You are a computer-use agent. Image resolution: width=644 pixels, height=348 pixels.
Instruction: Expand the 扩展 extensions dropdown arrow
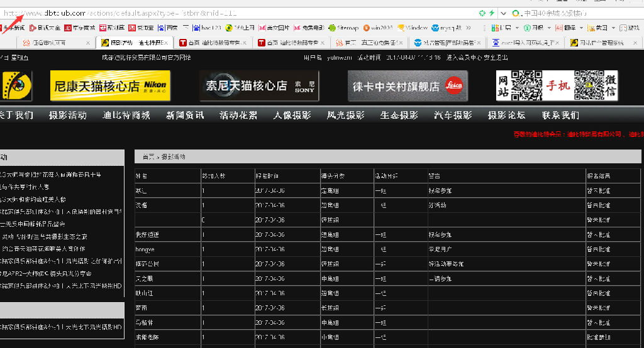(515, 28)
